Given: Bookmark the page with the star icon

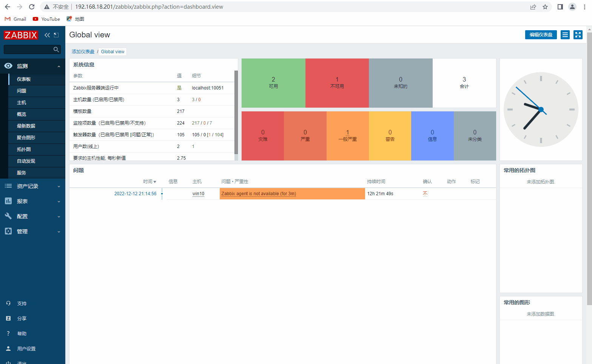Looking at the screenshot, I should click(545, 7).
